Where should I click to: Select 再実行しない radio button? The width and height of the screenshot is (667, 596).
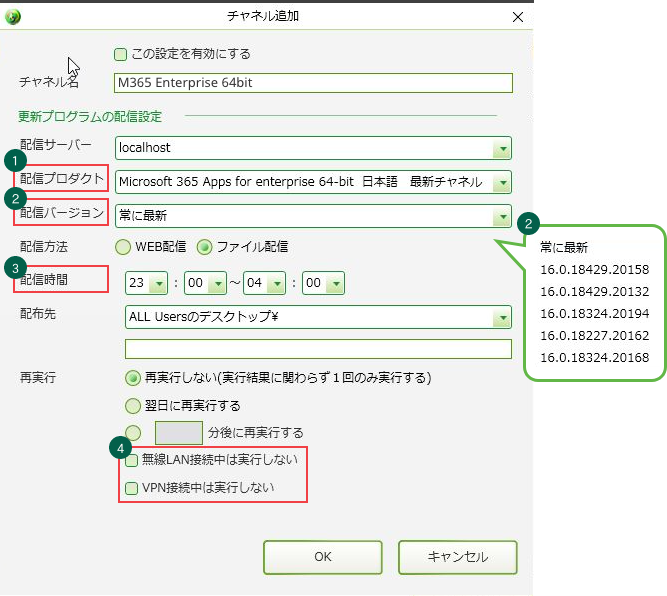tap(133, 378)
